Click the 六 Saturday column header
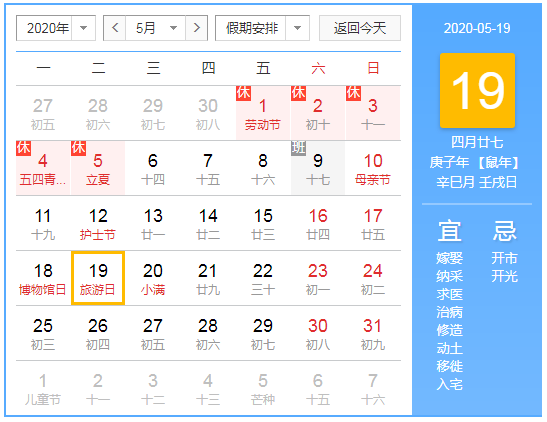This screenshot has width=547, height=422. (318, 68)
